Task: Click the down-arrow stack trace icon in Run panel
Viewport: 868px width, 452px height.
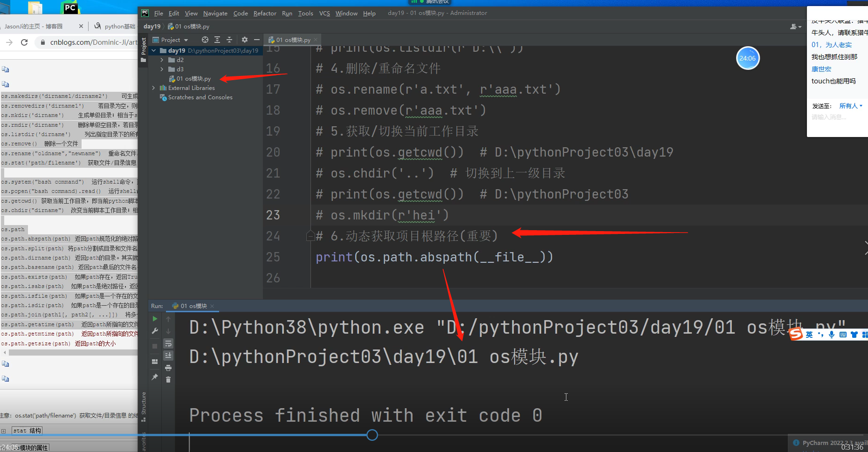Action: click(x=168, y=331)
